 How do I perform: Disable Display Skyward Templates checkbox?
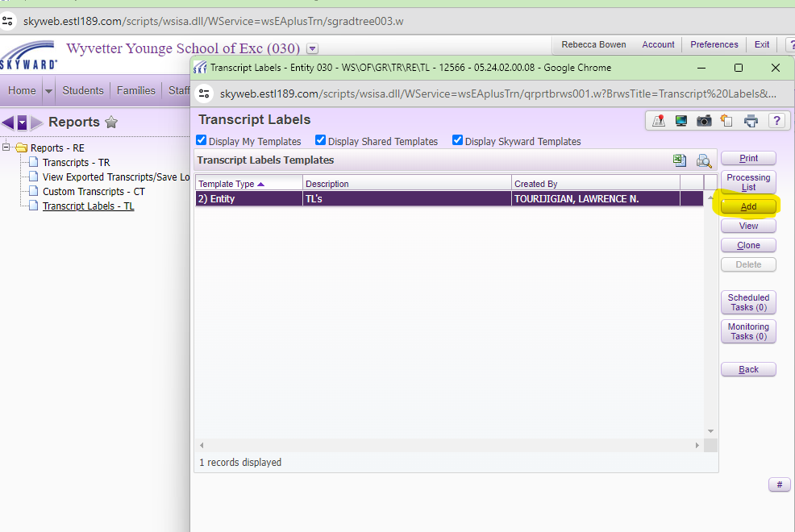click(x=458, y=140)
